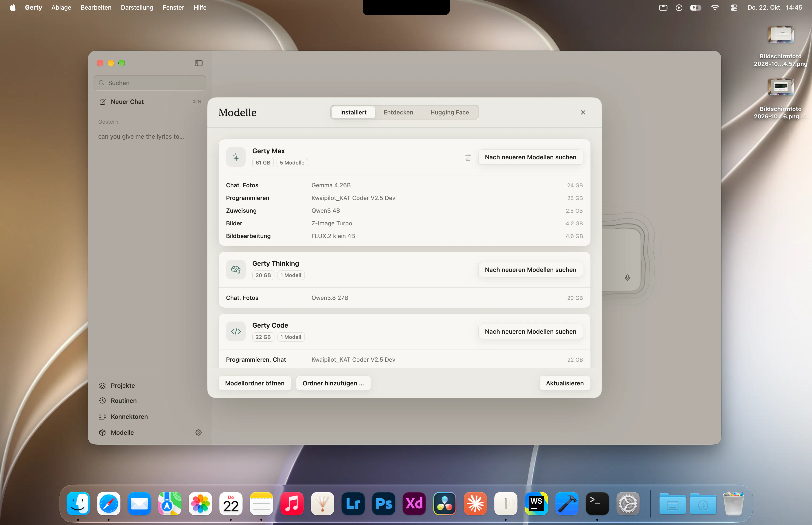Open WebStorm from the dock
The height and width of the screenshot is (525, 812).
tap(536, 503)
